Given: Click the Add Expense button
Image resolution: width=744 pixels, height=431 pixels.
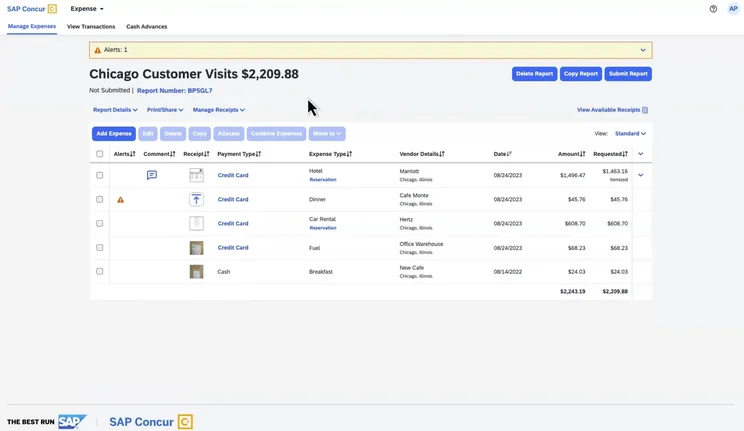Looking at the screenshot, I should coord(114,133).
